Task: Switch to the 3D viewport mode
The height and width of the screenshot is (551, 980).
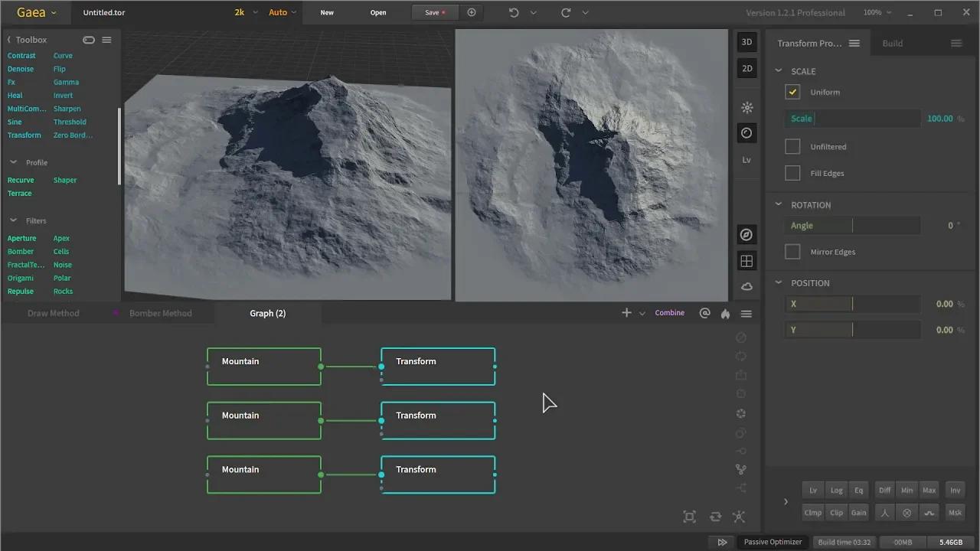Action: tap(746, 41)
